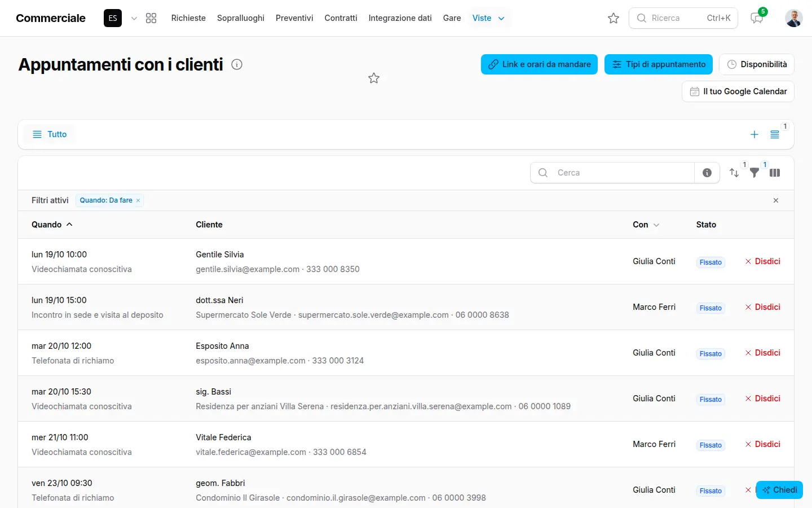812x508 pixels.
Task: Open the apps grid icon
Action: [151, 18]
